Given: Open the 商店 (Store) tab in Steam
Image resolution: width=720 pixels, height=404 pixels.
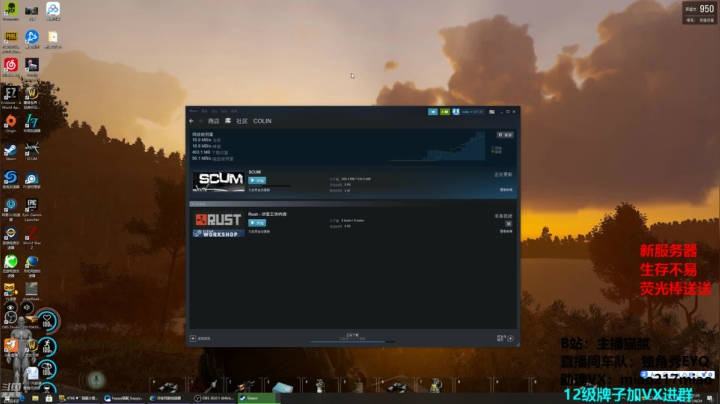Looking at the screenshot, I should [214, 121].
